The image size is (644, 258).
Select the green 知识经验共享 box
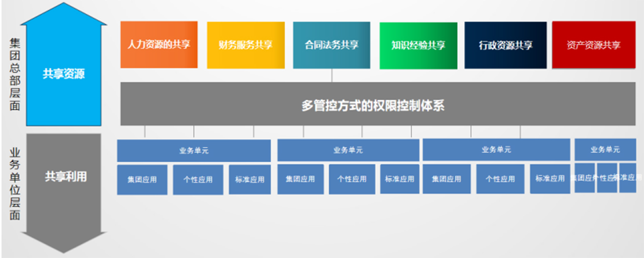coord(419,45)
